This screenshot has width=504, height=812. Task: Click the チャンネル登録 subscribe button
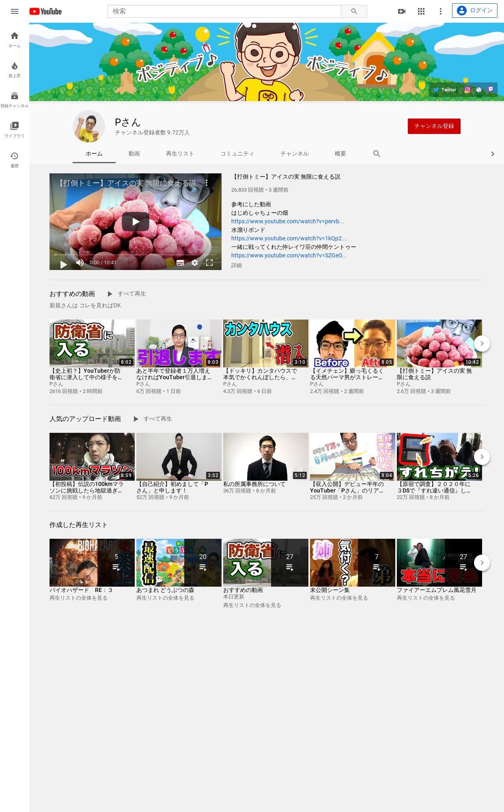434,126
